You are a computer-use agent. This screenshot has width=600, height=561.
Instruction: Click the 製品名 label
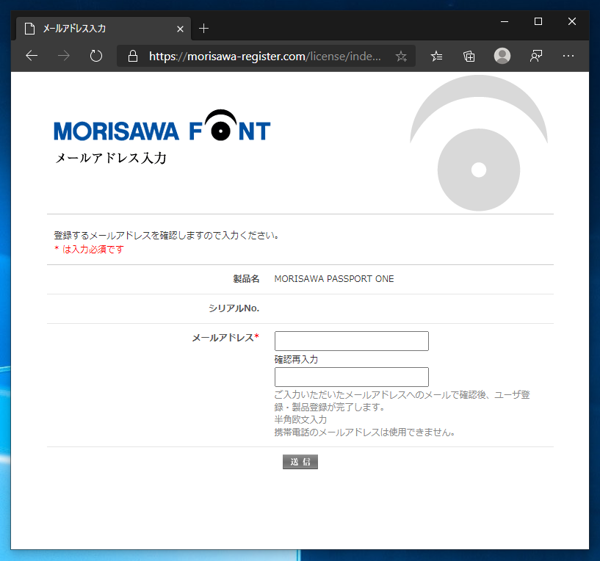click(246, 279)
